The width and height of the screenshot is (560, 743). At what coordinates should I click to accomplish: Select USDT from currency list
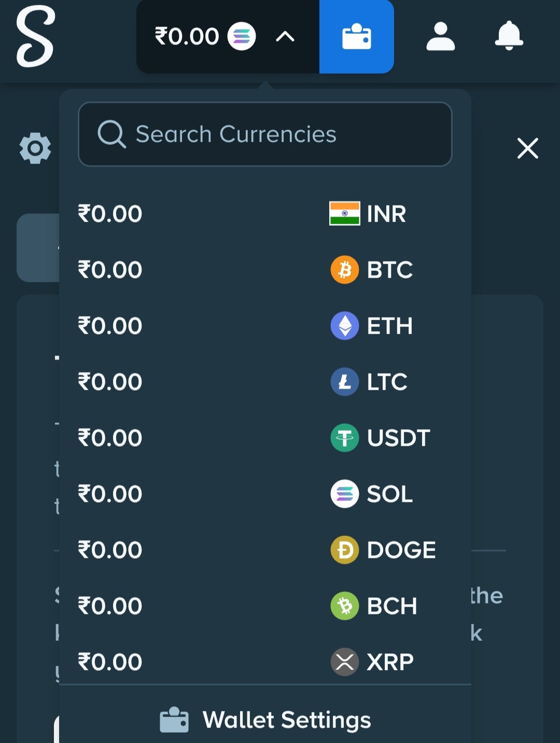tap(398, 438)
